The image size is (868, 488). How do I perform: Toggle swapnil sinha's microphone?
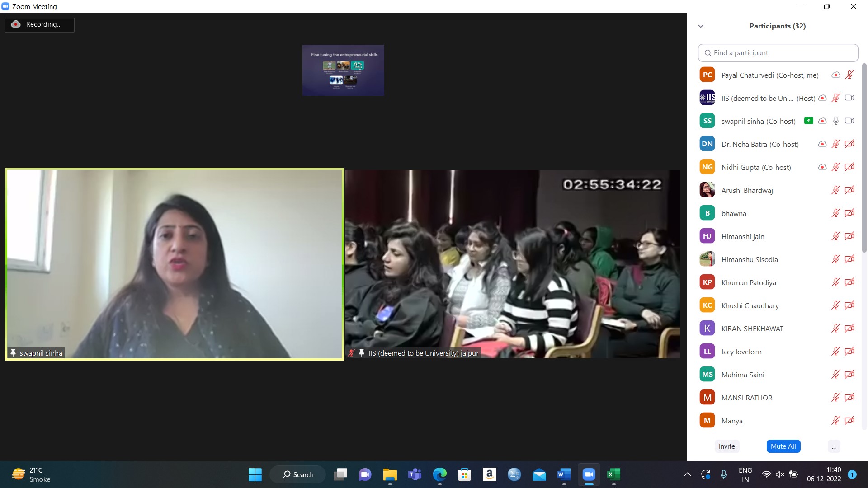836,121
